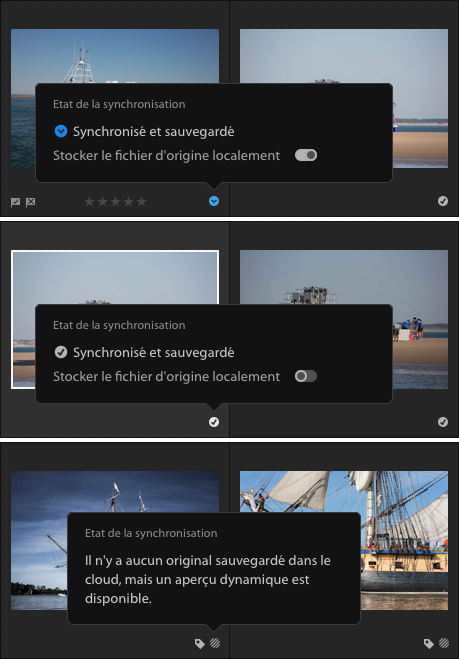Enable the switched-off 'Stocker le fichier d'origine localement' toggle

(x=306, y=376)
